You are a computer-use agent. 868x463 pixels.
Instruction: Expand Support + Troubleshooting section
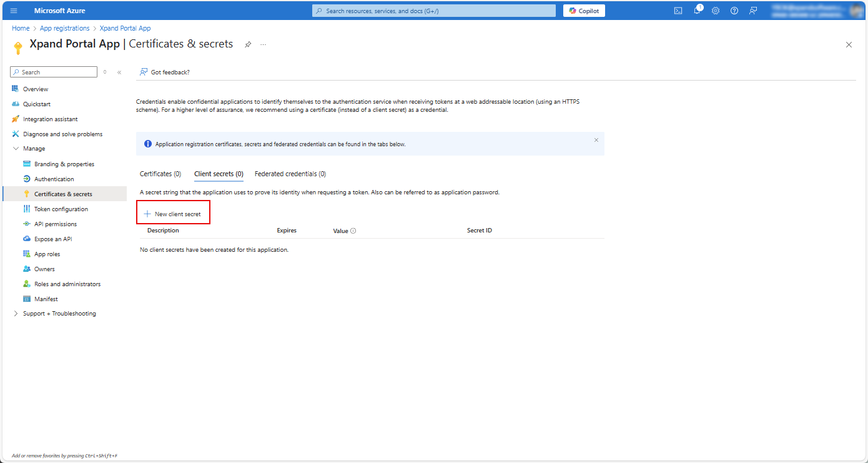point(16,314)
